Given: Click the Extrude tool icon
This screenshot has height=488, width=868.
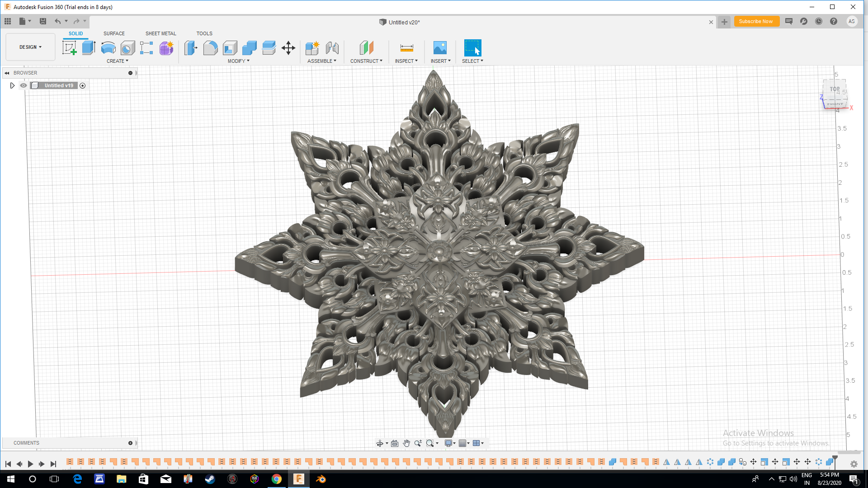Looking at the screenshot, I should point(89,47).
